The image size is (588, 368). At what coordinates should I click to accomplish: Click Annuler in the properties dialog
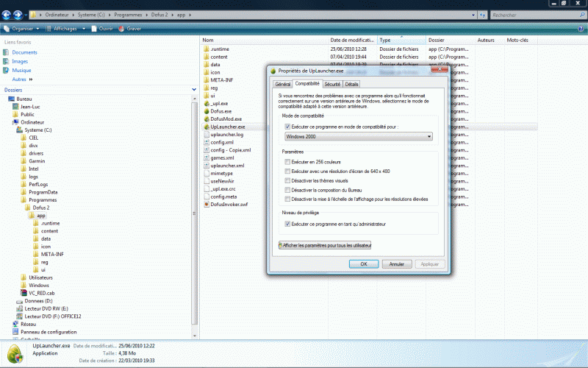pyautogui.click(x=397, y=264)
